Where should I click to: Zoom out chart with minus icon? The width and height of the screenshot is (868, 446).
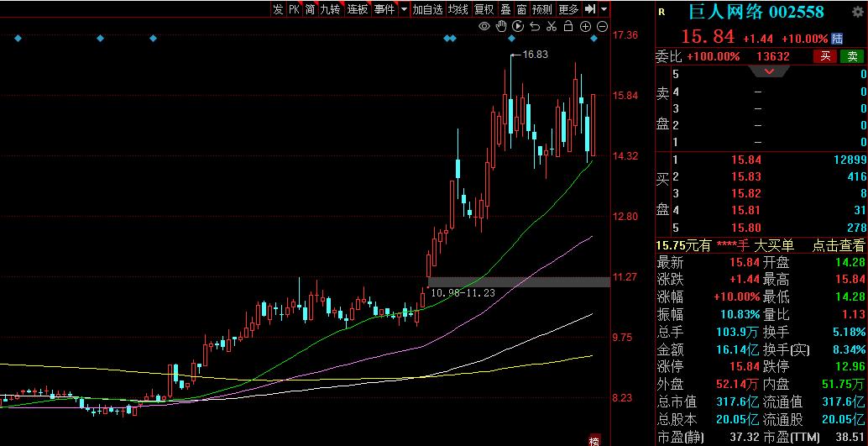[x=602, y=26]
